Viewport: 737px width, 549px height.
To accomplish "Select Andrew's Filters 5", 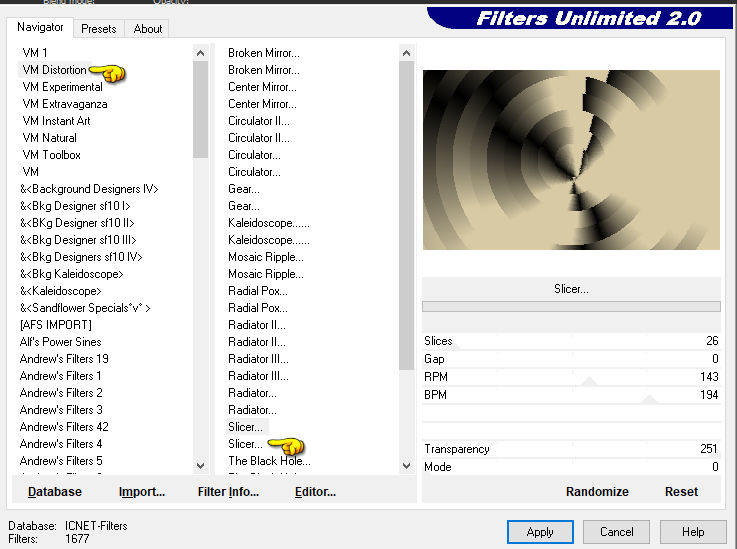I will [x=61, y=460].
